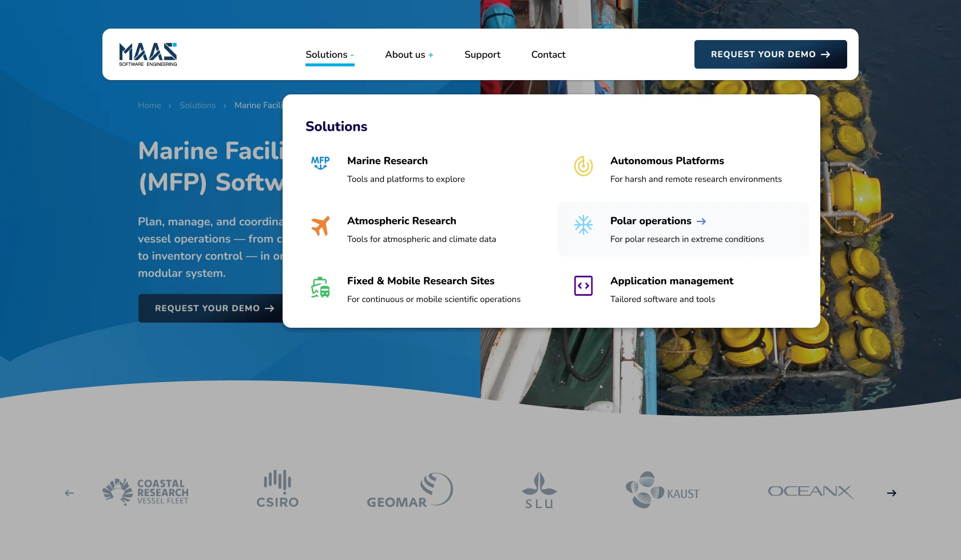
Task: Open the Support page from navigation
Action: click(482, 55)
